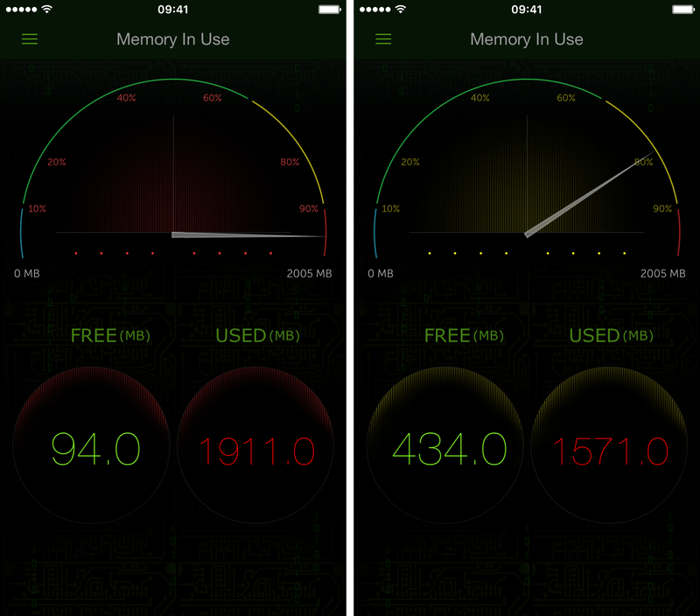
Task: Tap the yellow 60% gauge label
Action: click(x=566, y=98)
